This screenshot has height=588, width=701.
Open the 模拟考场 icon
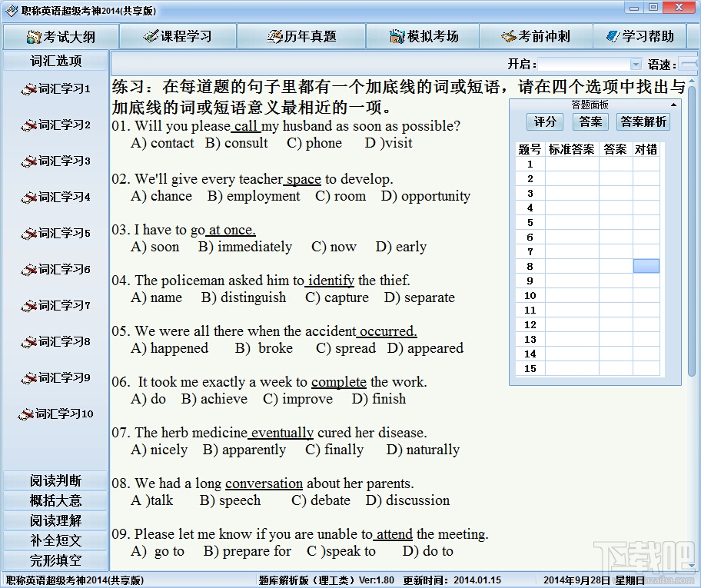(x=397, y=37)
